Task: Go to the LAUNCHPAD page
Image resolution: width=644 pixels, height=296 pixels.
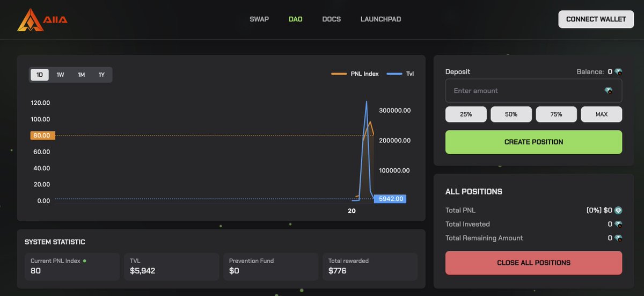Action: pyautogui.click(x=380, y=19)
